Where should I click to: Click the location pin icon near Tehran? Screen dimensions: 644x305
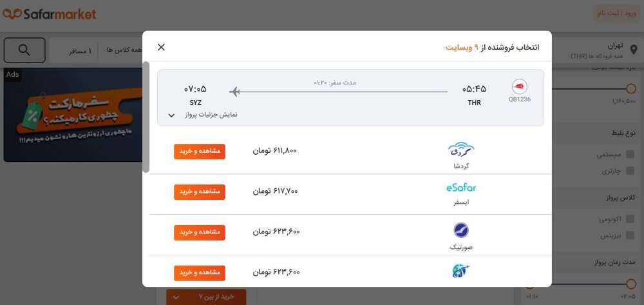tap(634, 50)
